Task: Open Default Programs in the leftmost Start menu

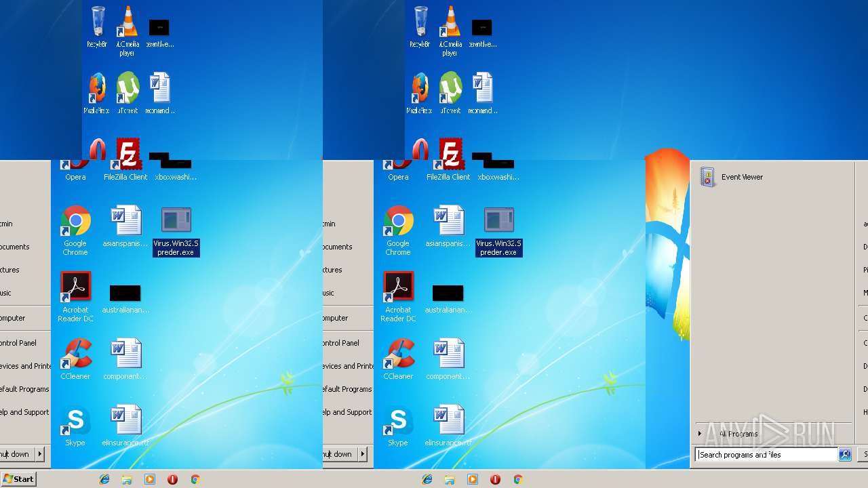Action: tap(24, 389)
